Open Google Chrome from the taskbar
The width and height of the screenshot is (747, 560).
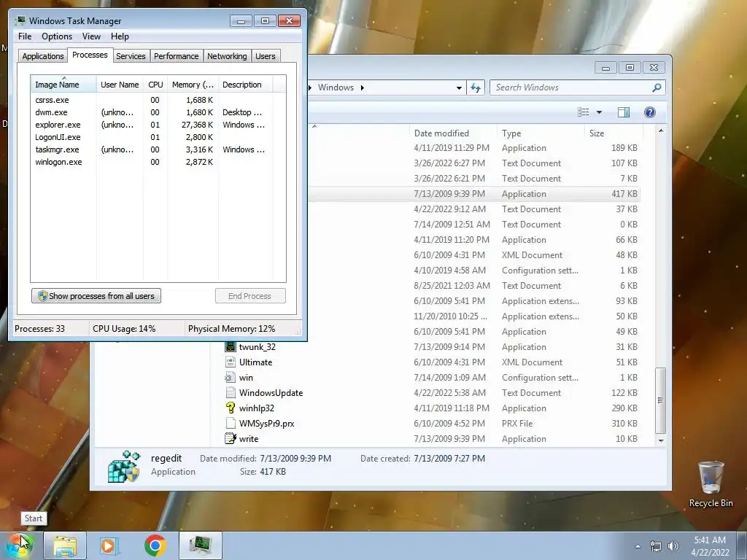click(155, 545)
